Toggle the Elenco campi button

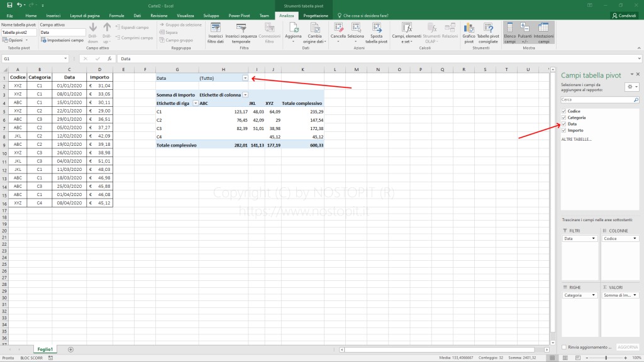coord(509,33)
